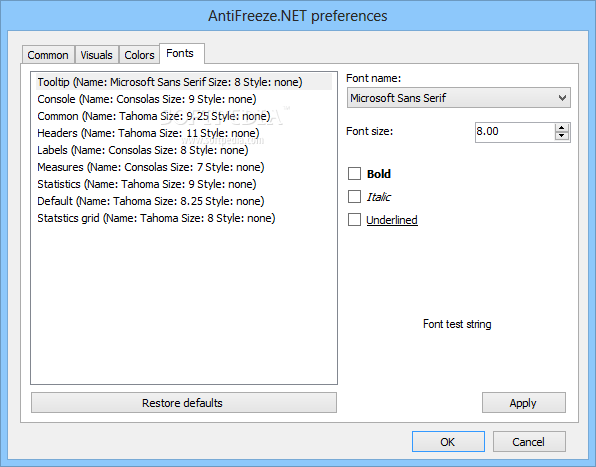
Task: Switch to the Common tab
Action: pos(48,55)
